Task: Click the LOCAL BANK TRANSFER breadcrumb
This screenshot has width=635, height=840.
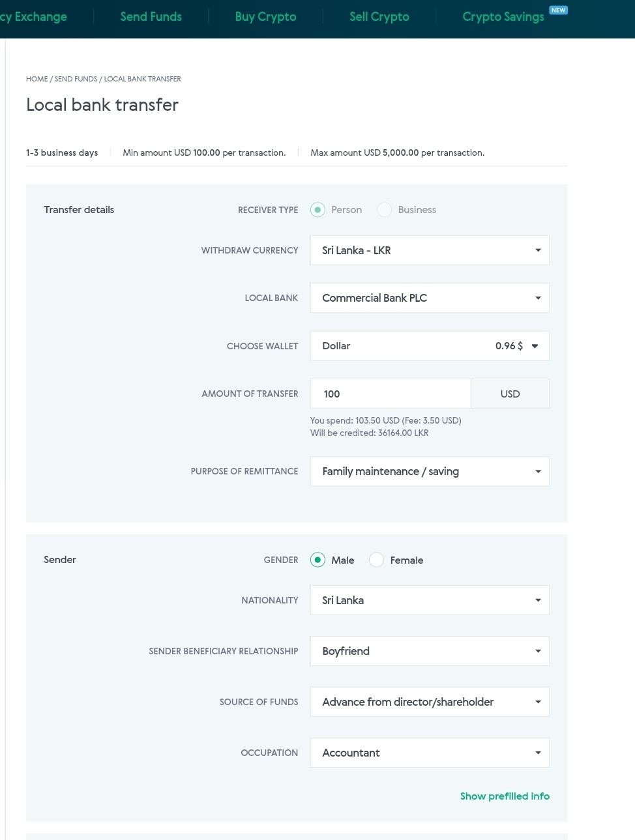Action: 143,79
